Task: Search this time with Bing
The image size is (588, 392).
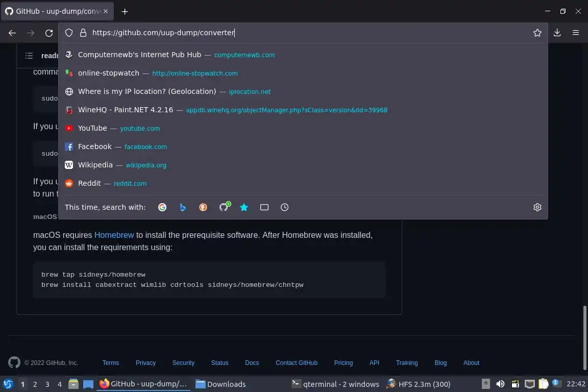Action: [x=183, y=207]
